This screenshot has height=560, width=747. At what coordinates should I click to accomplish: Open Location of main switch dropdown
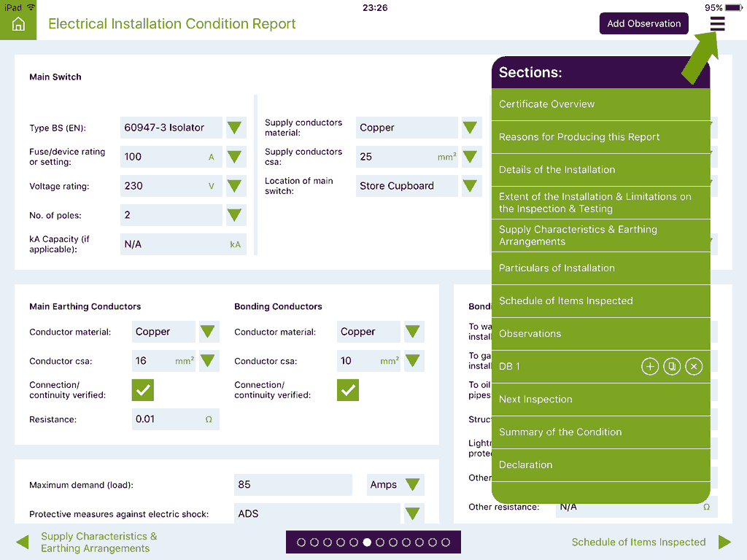[470, 186]
